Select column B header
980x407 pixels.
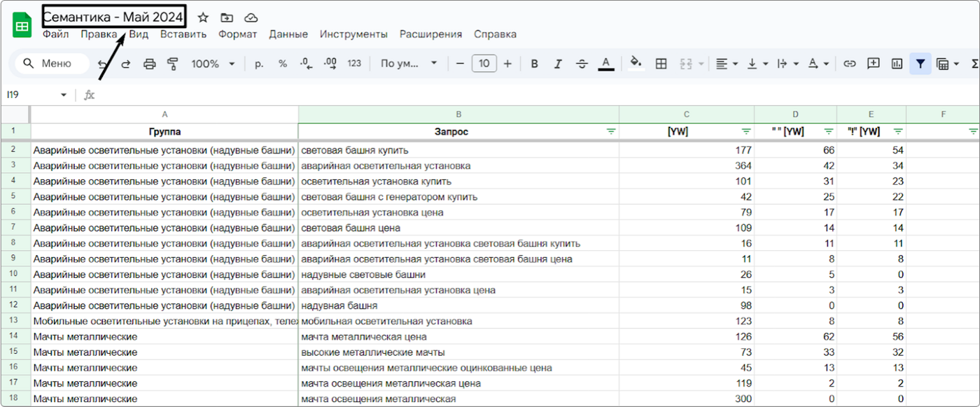[458, 114]
